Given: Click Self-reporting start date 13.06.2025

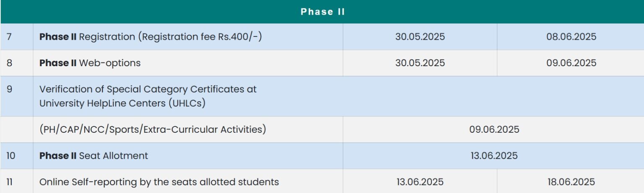Looking at the screenshot, I should [x=420, y=182].
